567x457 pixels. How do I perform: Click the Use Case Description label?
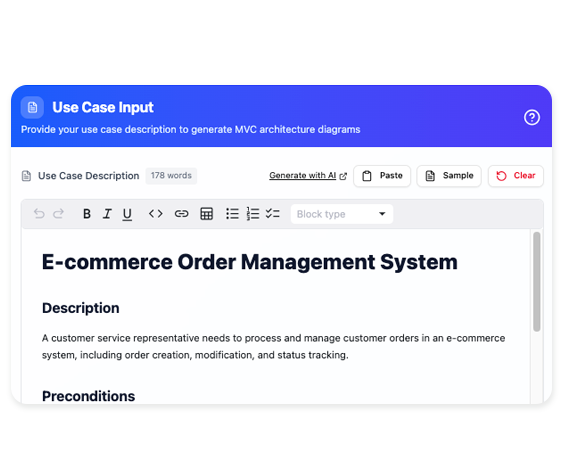89,176
